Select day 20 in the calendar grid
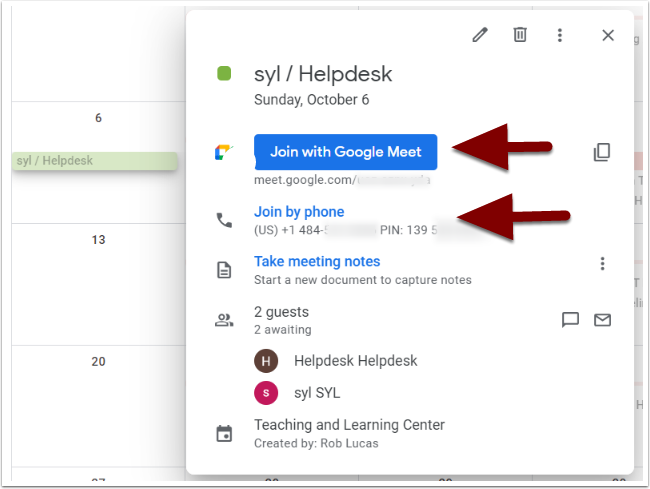 [x=98, y=362]
